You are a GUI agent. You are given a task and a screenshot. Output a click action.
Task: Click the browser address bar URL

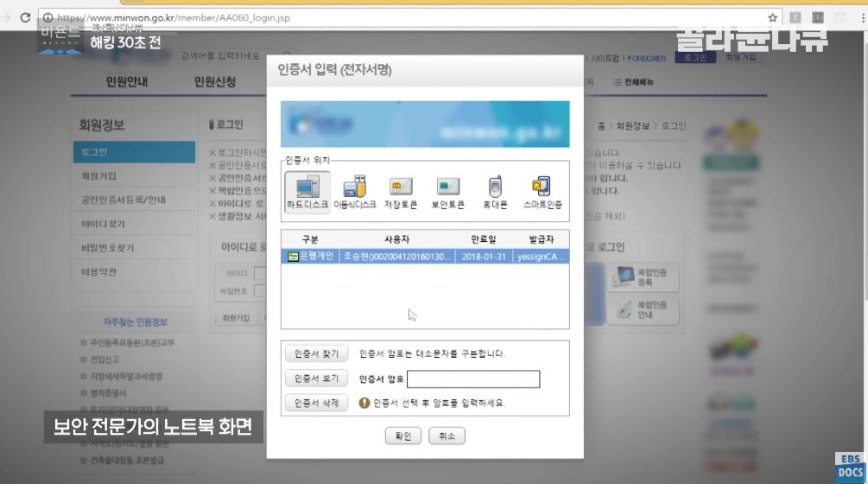pos(174,18)
